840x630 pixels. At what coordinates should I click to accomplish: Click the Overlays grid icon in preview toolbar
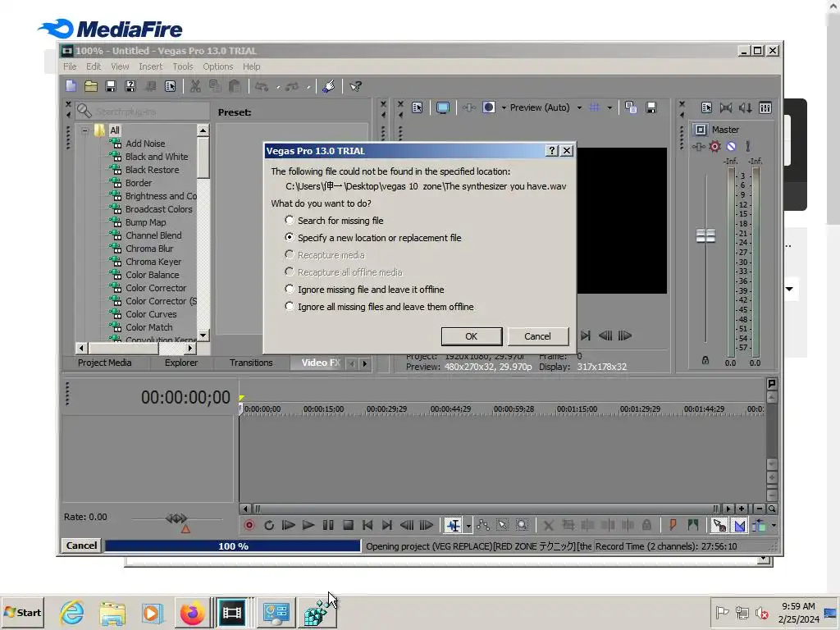595,107
